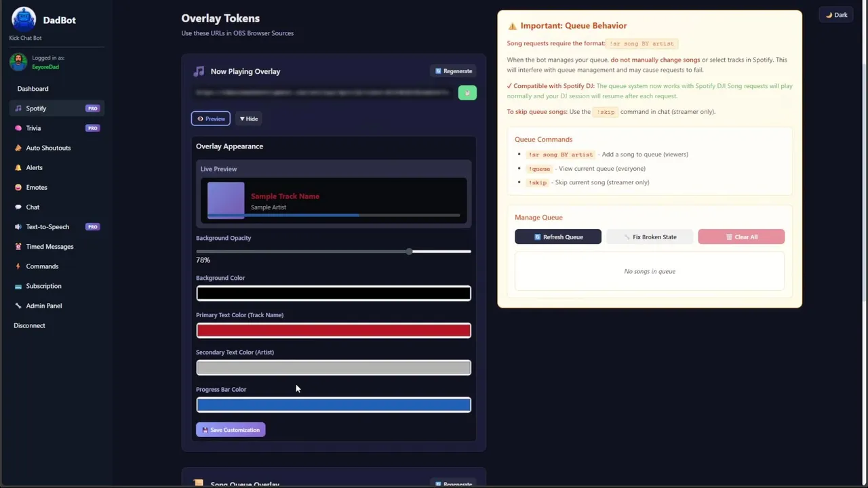The width and height of the screenshot is (868, 488).
Task: Click the PRO badge next to Text-to-Speech
Action: pos(92,227)
